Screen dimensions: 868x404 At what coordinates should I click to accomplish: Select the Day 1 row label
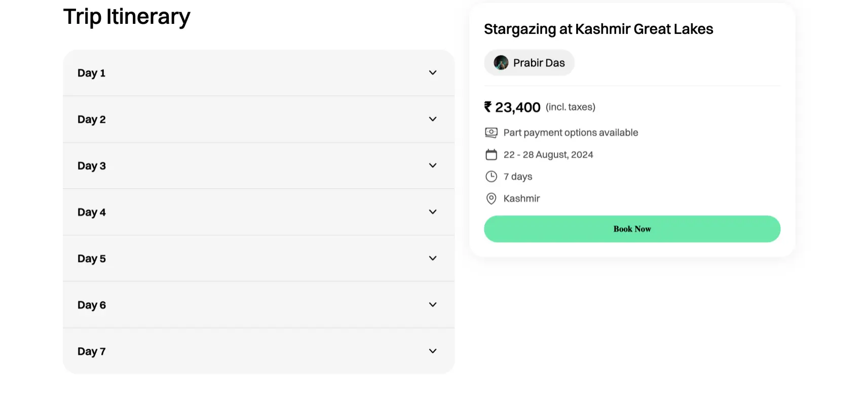[91, 73]
